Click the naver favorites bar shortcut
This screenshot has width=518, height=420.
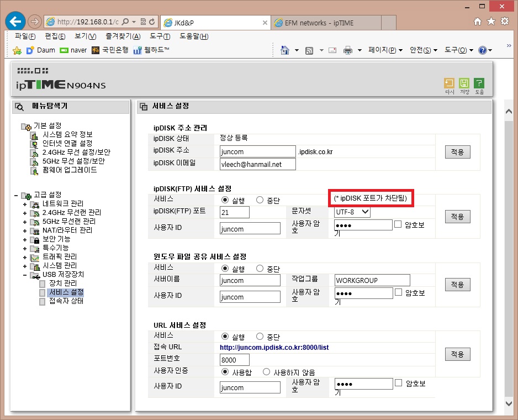click(73, 50)
